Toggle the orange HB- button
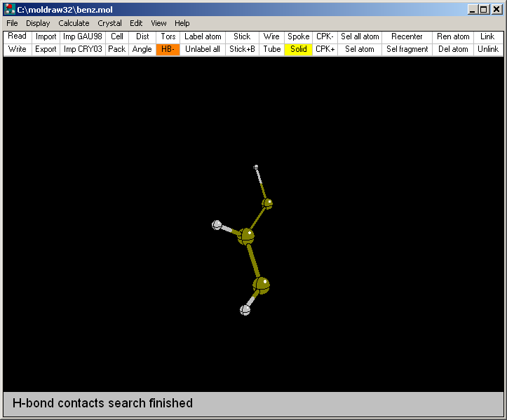507x420 pixels. (168, 49)
